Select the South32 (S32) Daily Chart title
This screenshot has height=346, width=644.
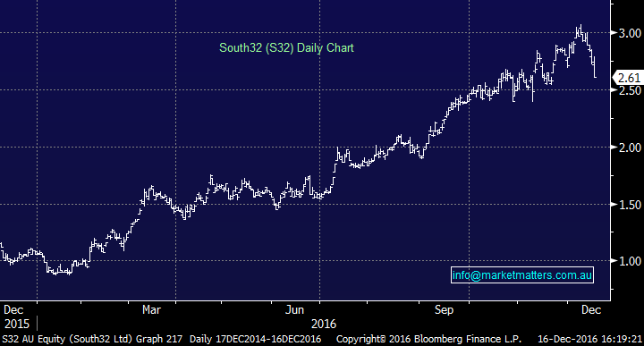click(x=286, y=47)
